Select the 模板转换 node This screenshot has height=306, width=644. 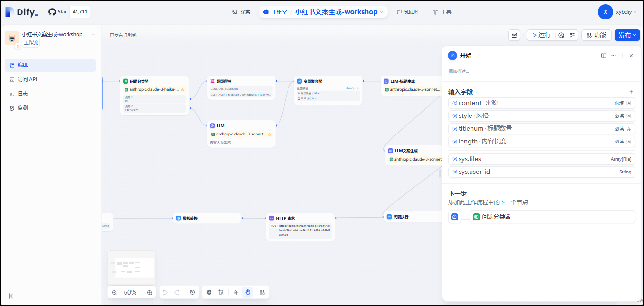208,219
